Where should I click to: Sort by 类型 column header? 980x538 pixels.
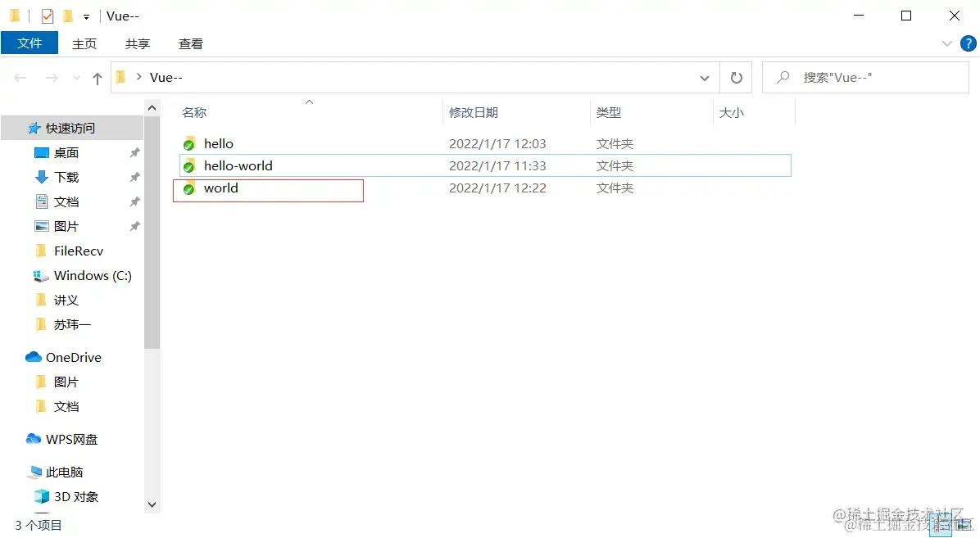608,112
